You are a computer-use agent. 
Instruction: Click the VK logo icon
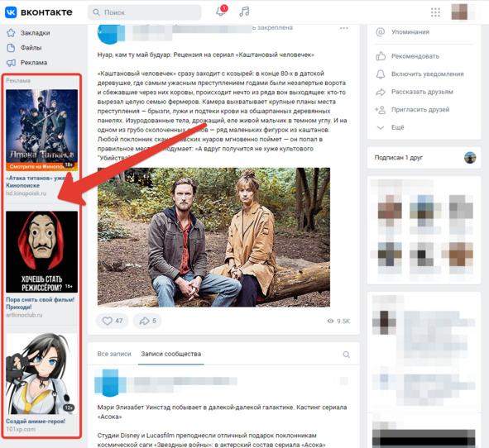point(11,12)
